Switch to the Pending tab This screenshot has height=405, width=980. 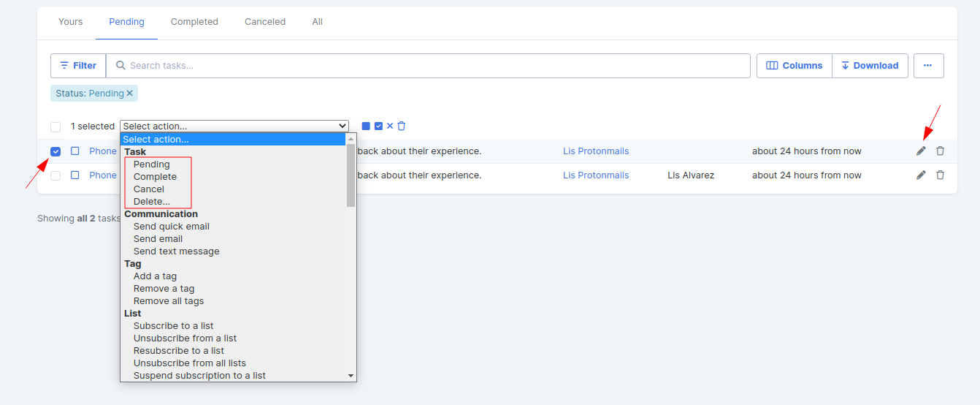(126, 22)
